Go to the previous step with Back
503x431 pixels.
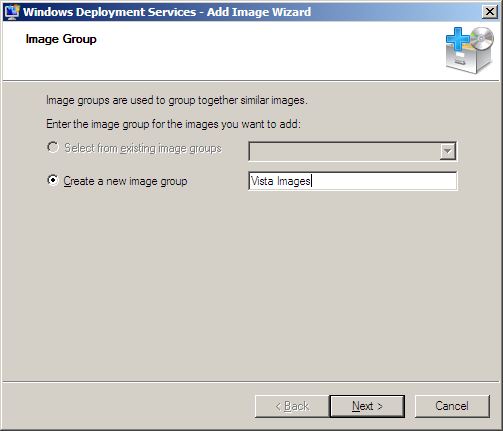[x=292, y=406]
